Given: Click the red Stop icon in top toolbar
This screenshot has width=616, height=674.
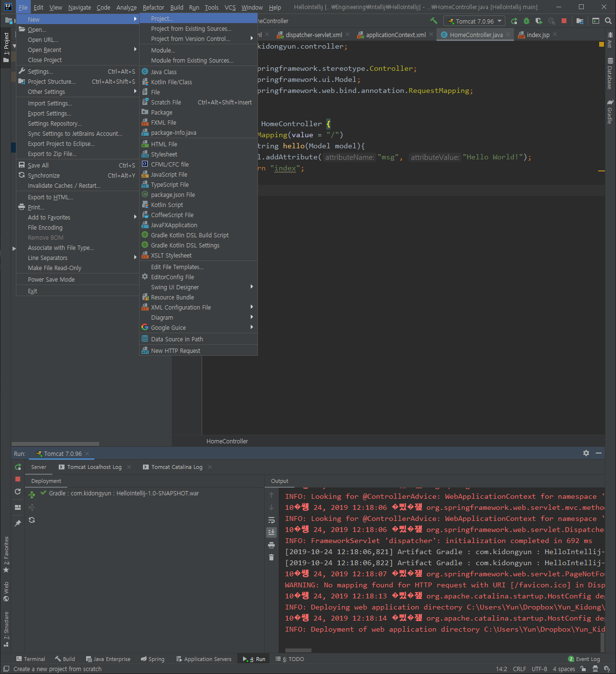Looking at the screenshot, I should tap(564, 21).
